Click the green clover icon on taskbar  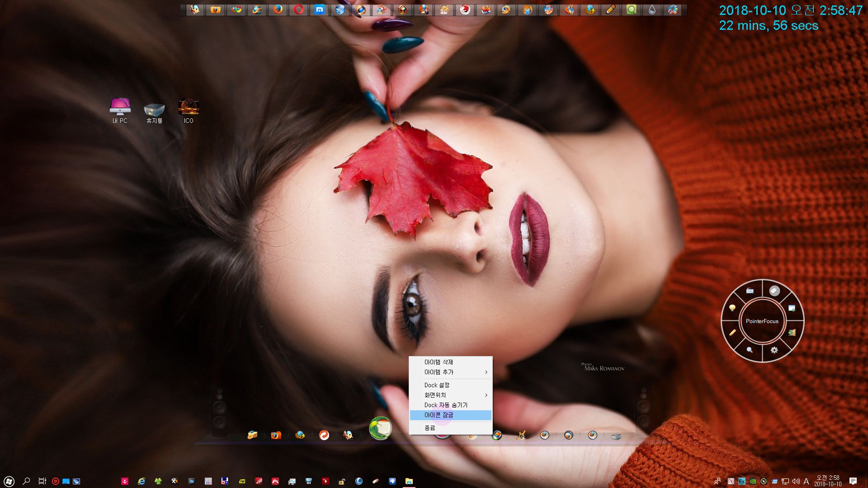tap(158, 481)
